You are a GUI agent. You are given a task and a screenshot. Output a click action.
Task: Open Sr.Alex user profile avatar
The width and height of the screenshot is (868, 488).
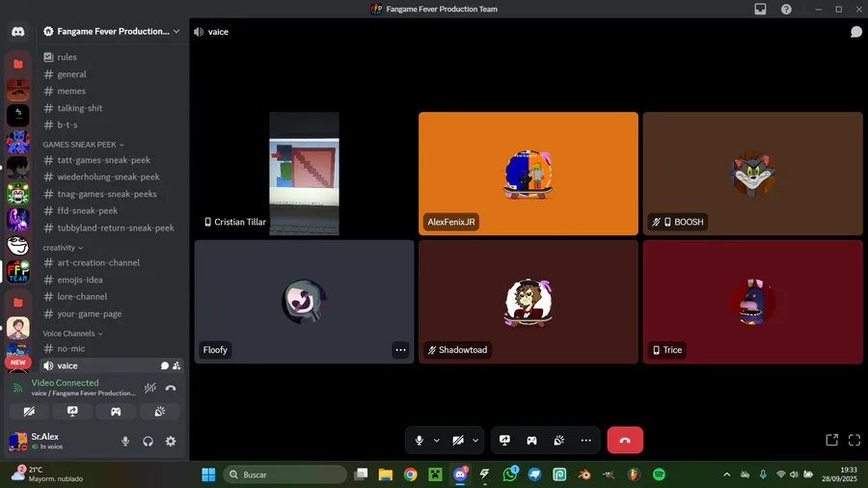pyautogui.click(x=17, y=441)
